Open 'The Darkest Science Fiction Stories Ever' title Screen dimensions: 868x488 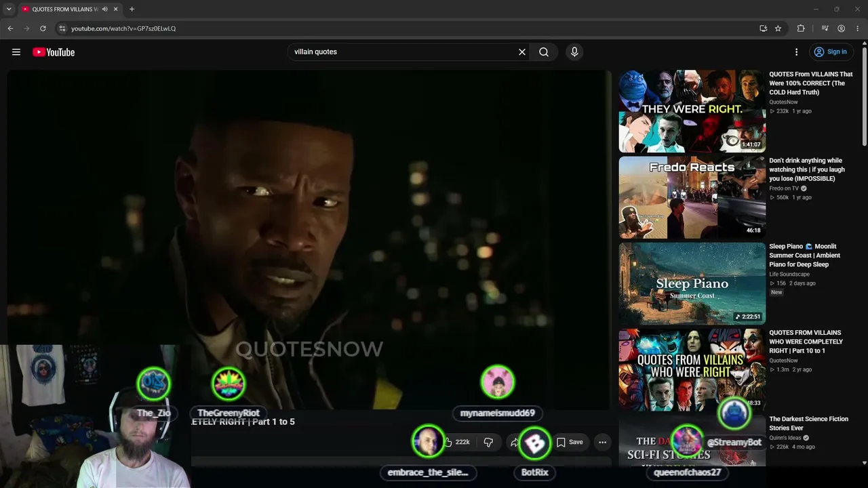[x=809, y=424]
